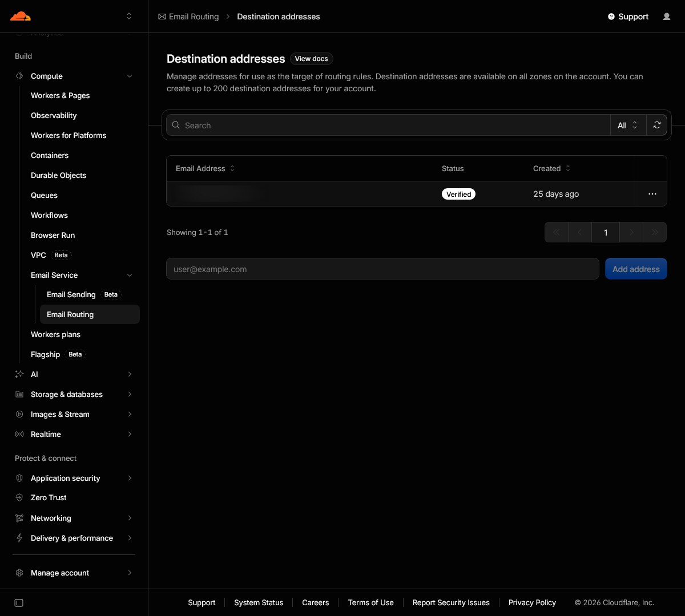The width and height of the screenshot is (685, 616).
Task: Click the Cloudflare logo
Action: [x=21, y=16]
